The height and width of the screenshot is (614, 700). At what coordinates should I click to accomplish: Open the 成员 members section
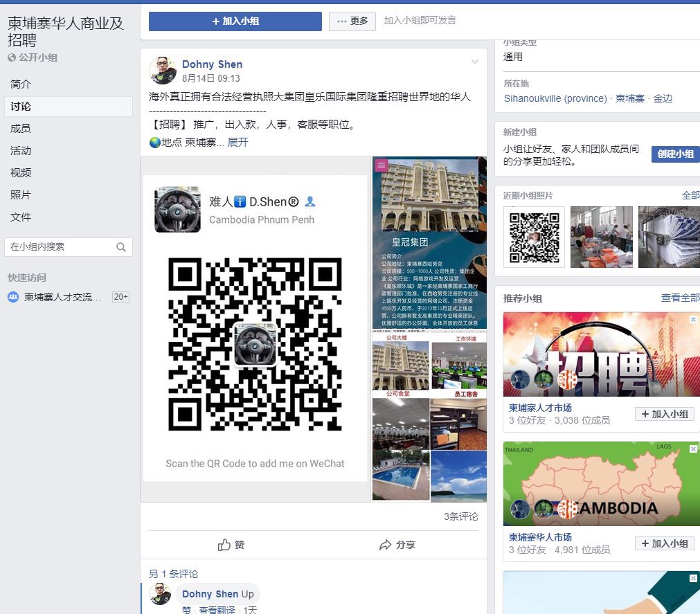click(21, 129)
